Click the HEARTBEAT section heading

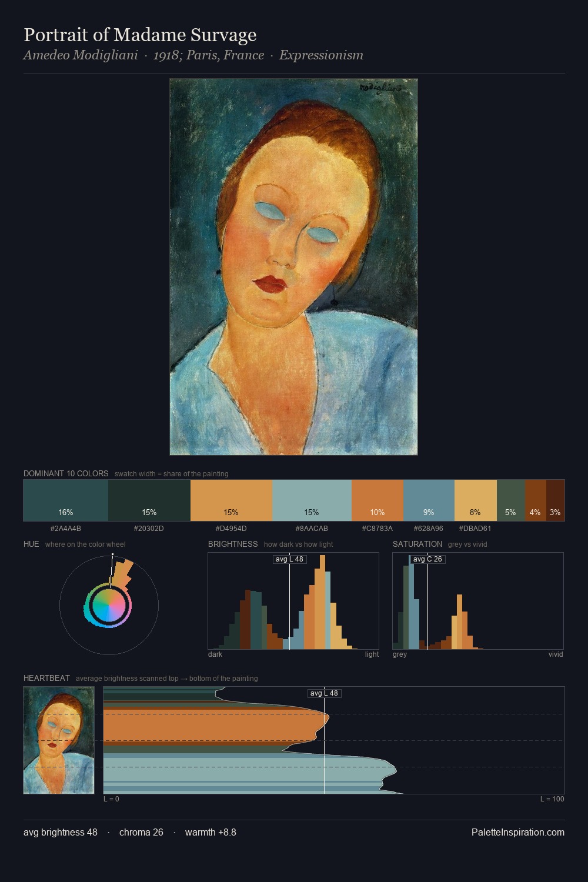[46, 678]
